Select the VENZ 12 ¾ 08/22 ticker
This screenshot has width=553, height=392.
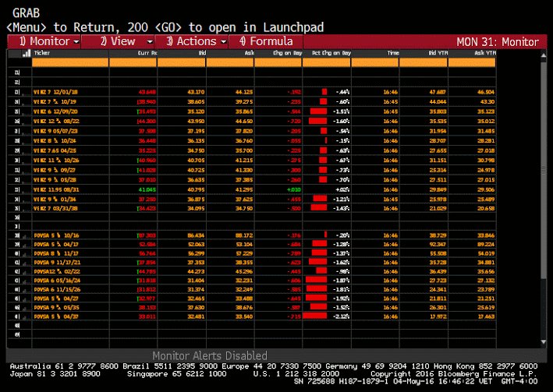coord(56,122)
